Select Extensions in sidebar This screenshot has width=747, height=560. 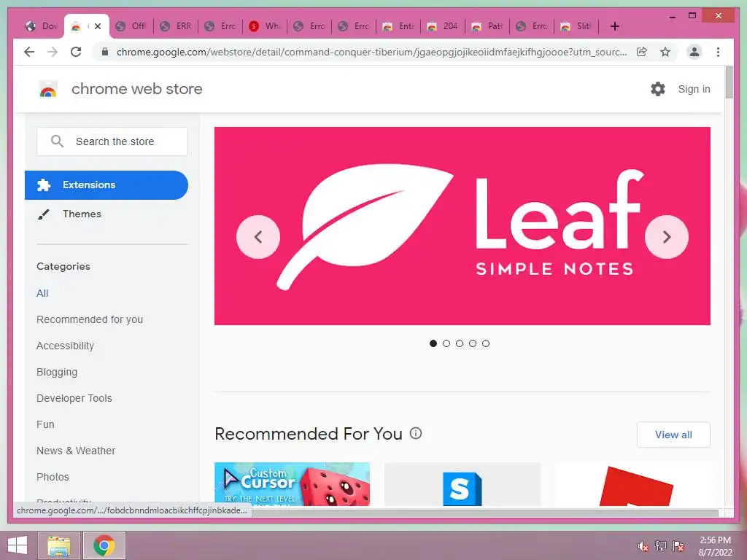point(107,184)
